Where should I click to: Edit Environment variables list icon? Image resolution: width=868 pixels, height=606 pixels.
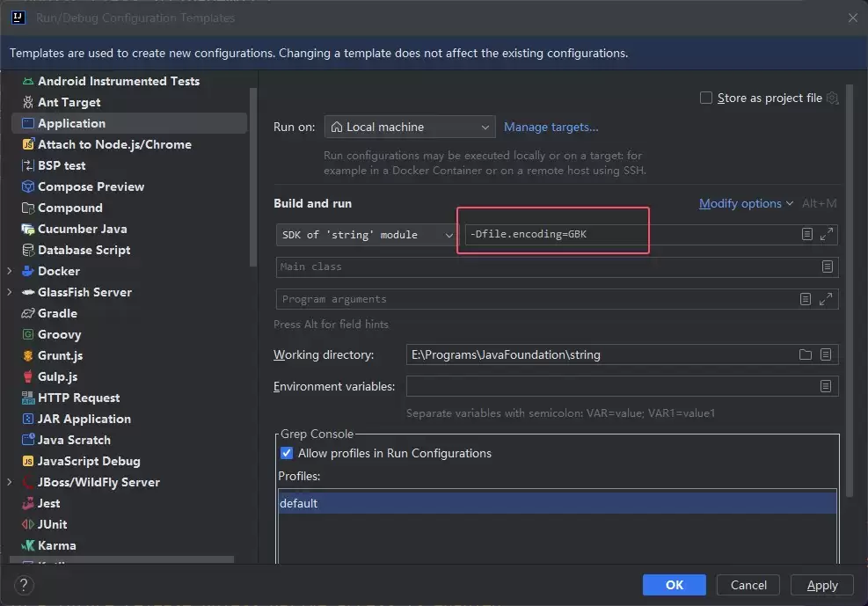(x=826, y=386)
